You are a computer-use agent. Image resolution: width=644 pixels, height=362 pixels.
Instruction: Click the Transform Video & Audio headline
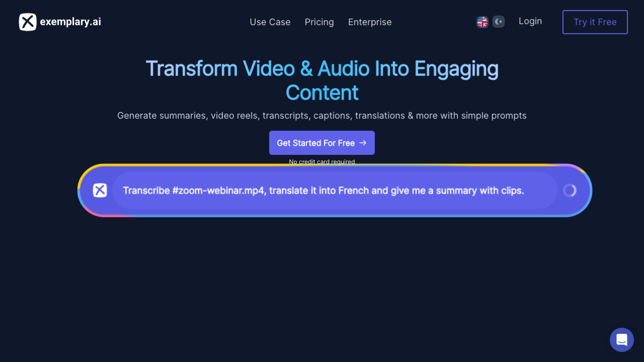(322, 68)
